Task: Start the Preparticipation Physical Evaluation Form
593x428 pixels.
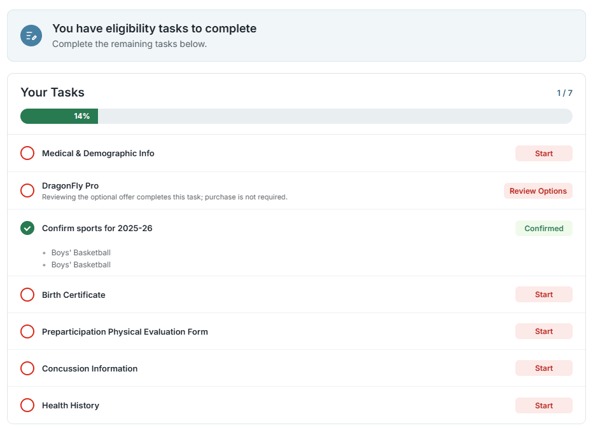Action: 543,331
